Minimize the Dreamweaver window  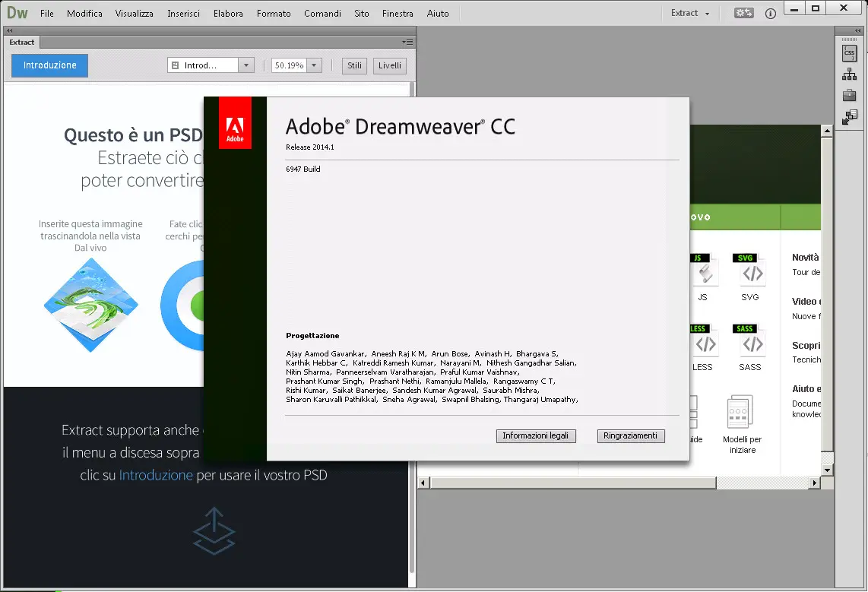(x=794, y=8)
